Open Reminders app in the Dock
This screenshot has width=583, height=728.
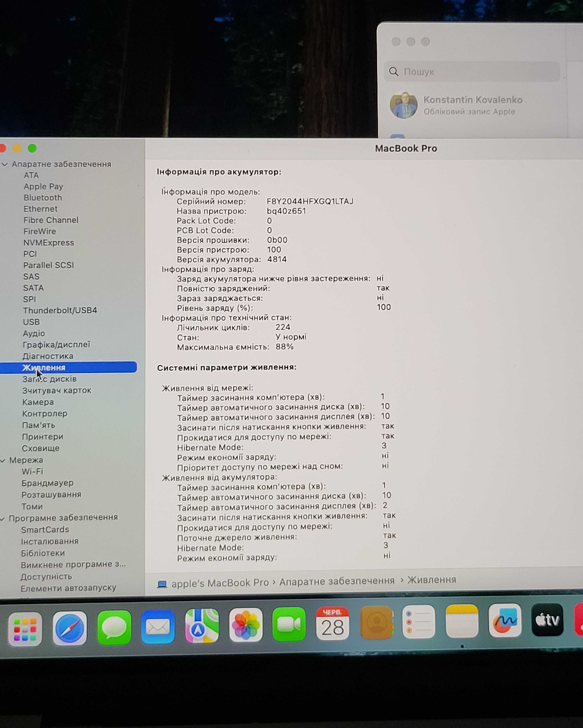pyautogui.click(x=418, y=622)
